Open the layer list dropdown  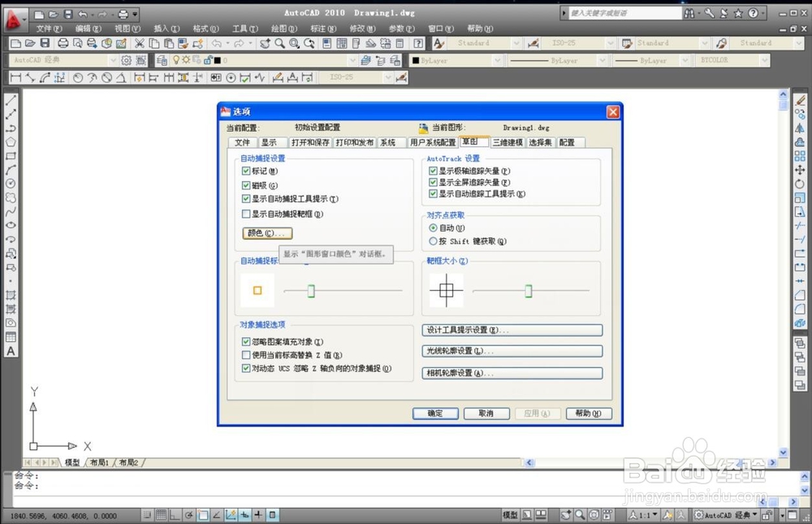click(x=352, y=61)
